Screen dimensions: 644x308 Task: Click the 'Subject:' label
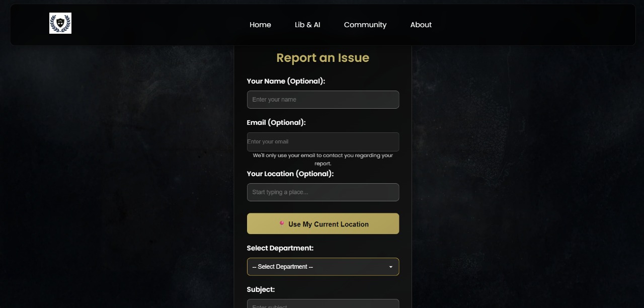click(x=261, y=289)
